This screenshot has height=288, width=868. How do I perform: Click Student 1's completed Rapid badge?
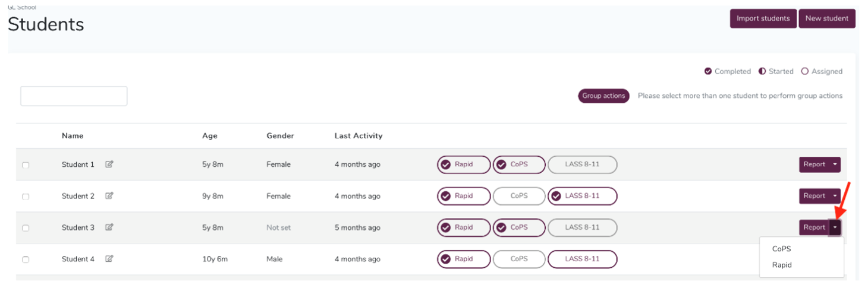(464, 164)
